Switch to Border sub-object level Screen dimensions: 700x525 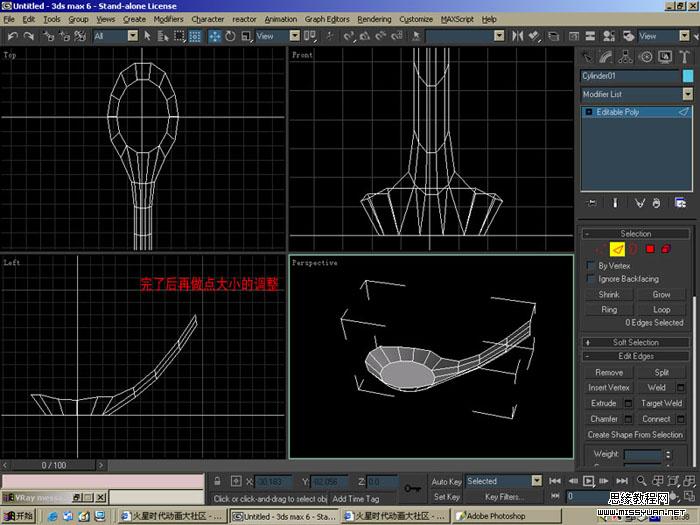633,249
